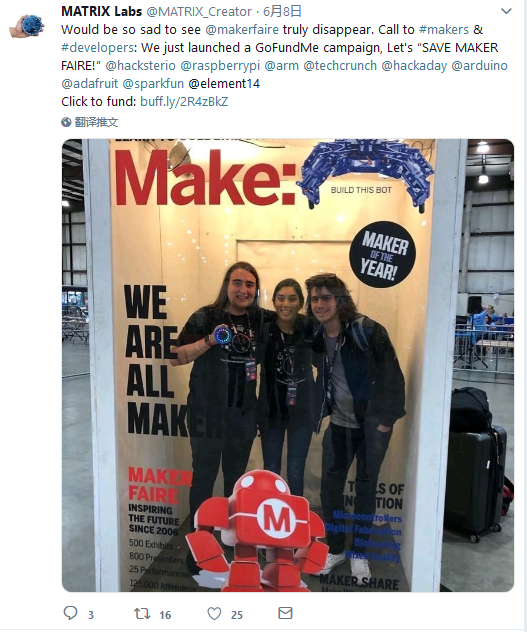View the 6月8日 tweet timestamp
The image size is (527, 632).
282,11
